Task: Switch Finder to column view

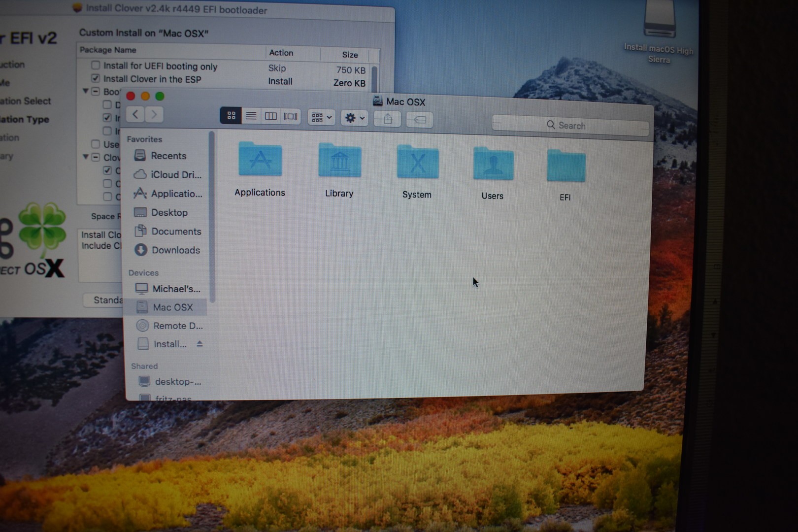Action: click(x=271, y=116)
